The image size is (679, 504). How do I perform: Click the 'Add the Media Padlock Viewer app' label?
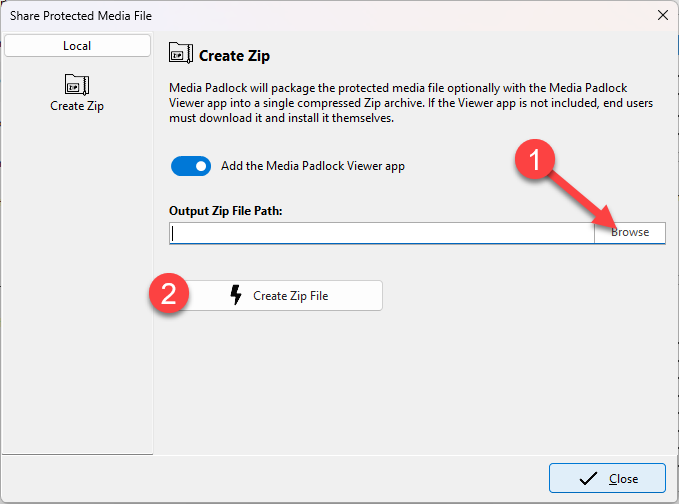312,166
